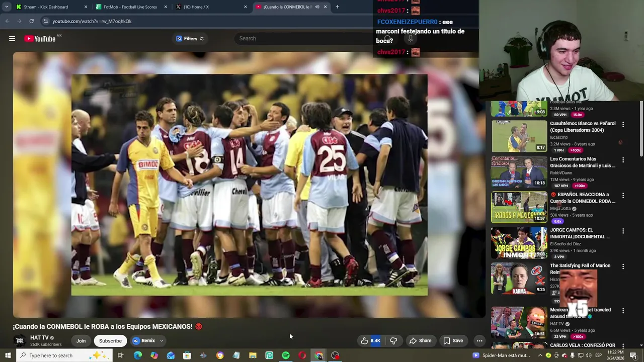Image resolution: width=644 pixels, height=362 pixels.
Task: Click the Join membership button
Action: 81,341
